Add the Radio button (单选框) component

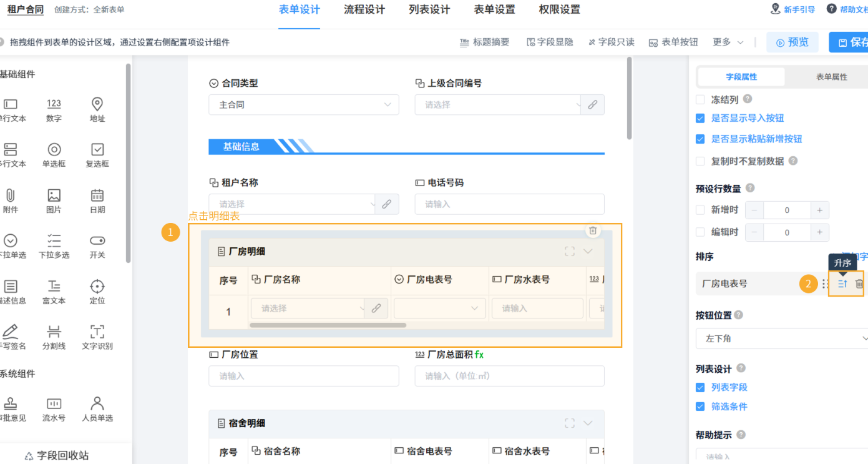(x=54, y=155)
